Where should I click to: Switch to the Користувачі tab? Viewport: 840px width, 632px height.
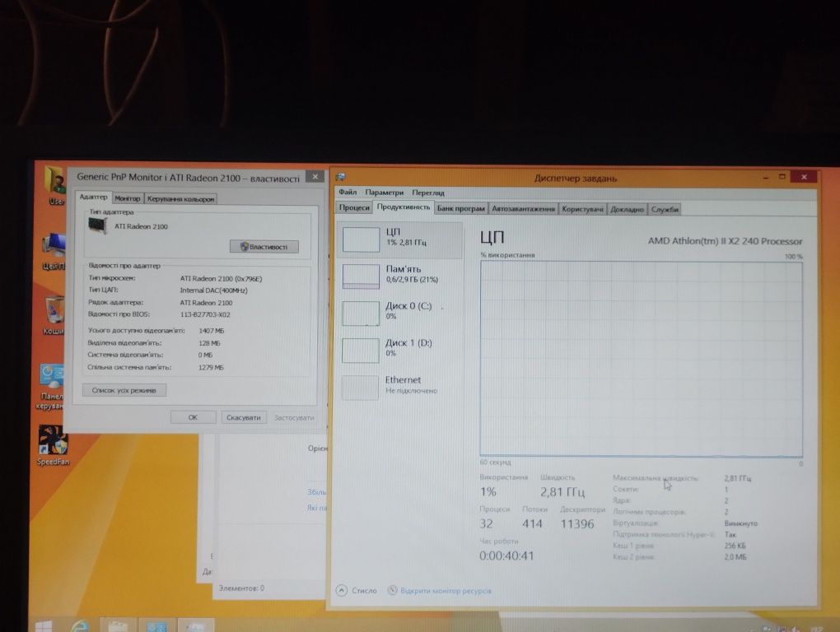583,209
